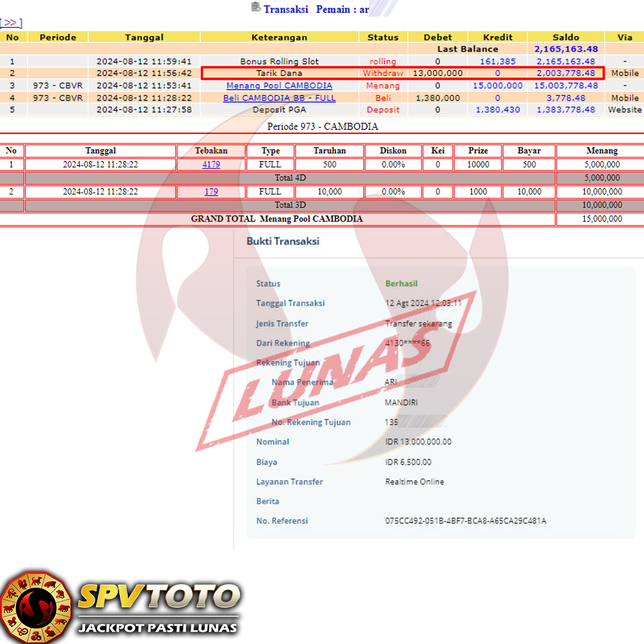Screen dimensions: 644x644
Task: Click the Transaksi document icon beside the title
Action: click(256, 8)
